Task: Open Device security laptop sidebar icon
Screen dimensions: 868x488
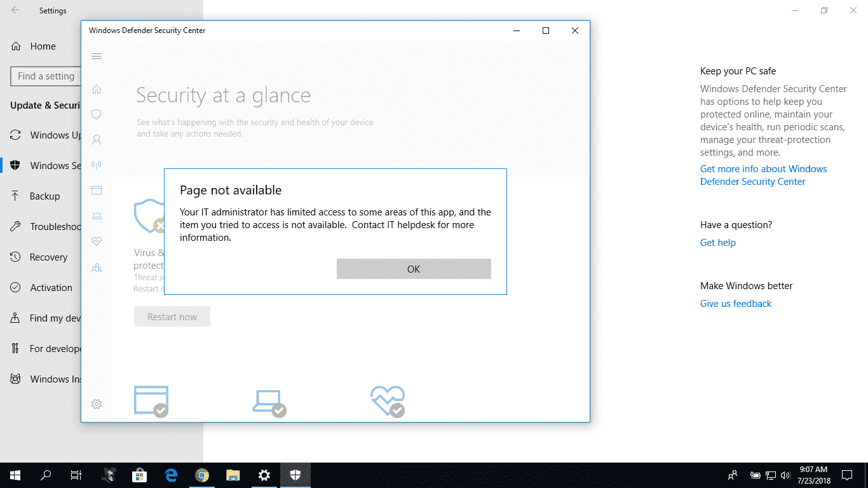Action: pyautogui.click(x=97, y=216)
